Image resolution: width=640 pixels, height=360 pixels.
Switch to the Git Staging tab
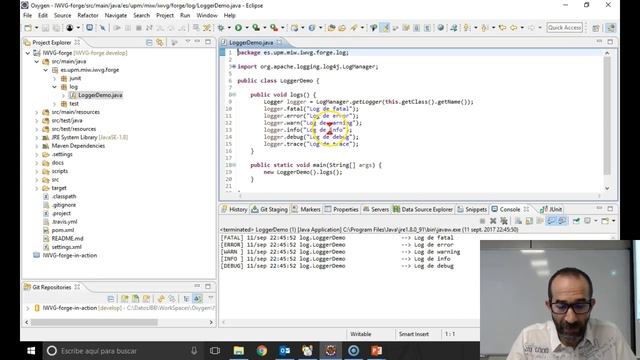tap(269, 209)
